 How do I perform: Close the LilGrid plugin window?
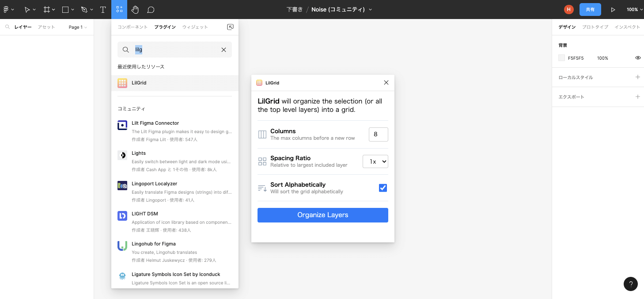[386, 83]
